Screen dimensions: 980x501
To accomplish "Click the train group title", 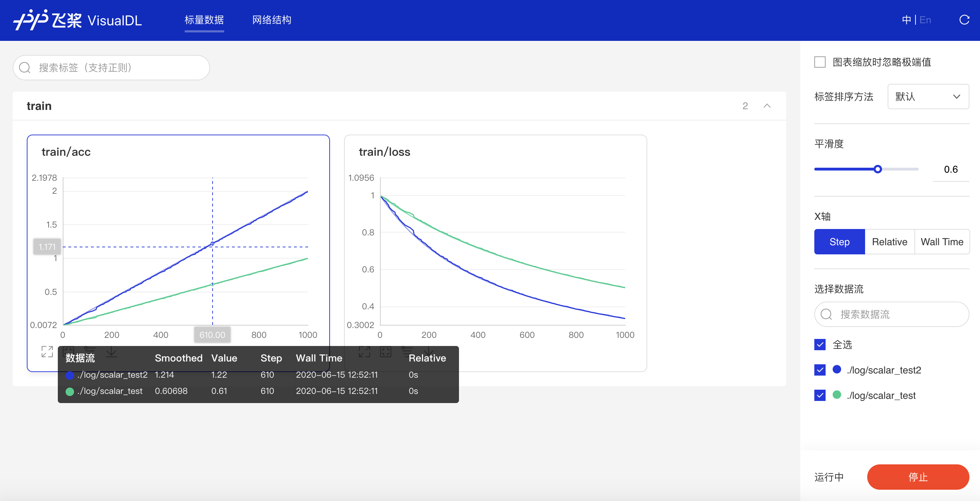I will point(39,106).
